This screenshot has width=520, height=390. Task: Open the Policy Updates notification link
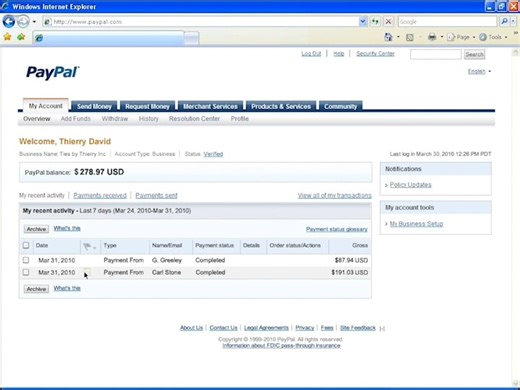tap(410, 185)
